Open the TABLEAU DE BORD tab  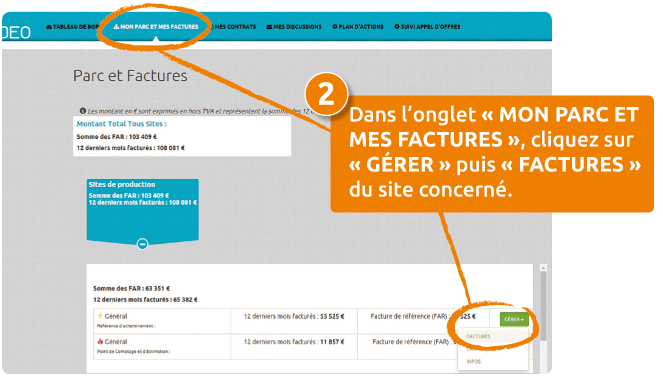[73, 27]
